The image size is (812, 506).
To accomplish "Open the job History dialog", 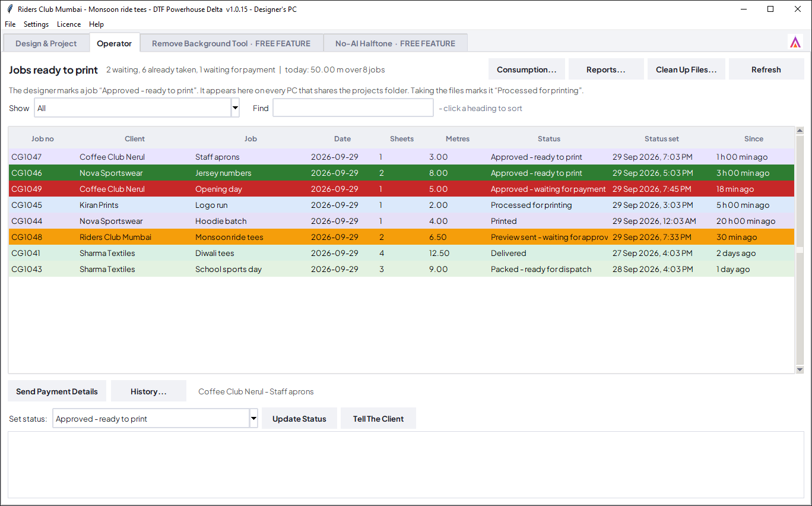I will (148, 391).
